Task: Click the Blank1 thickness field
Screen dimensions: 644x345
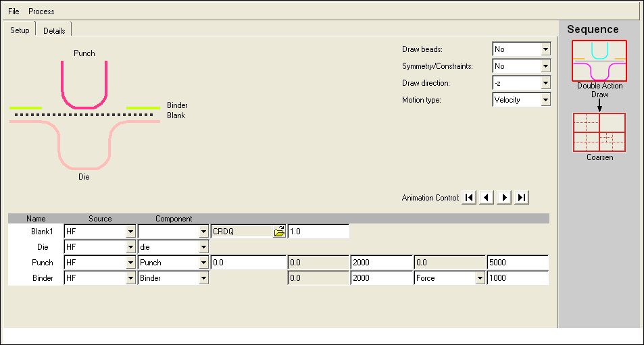Action: tap(318, 232)
